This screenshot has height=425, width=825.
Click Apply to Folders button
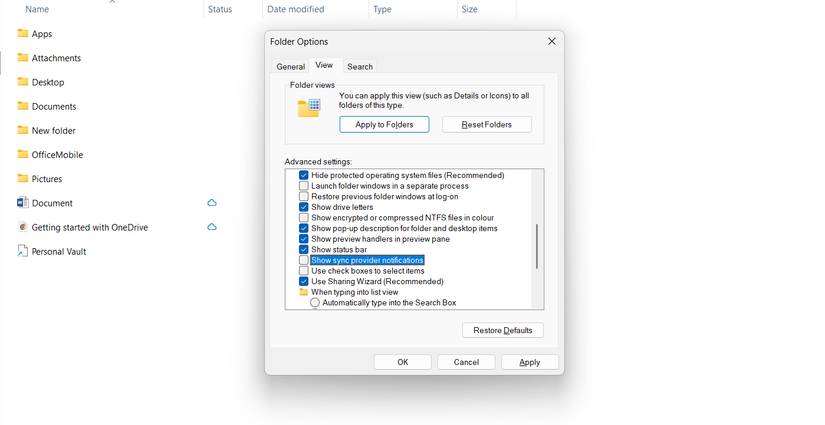(x=384, y=125)
